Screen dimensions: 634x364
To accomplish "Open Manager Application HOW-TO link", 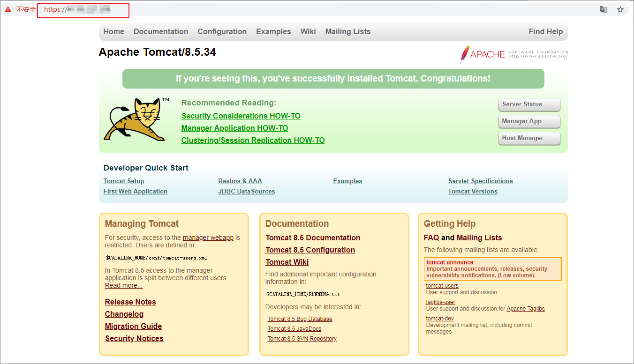I will 235,128.
